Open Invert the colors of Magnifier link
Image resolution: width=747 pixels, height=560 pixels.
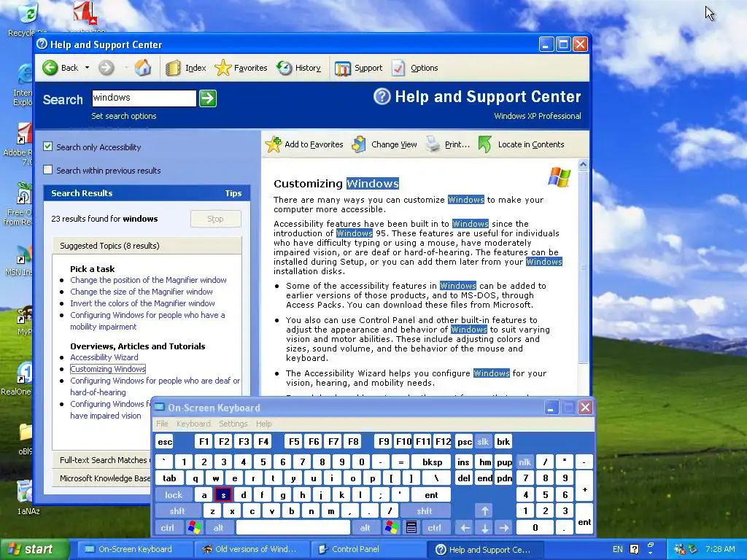coord(142,303)
